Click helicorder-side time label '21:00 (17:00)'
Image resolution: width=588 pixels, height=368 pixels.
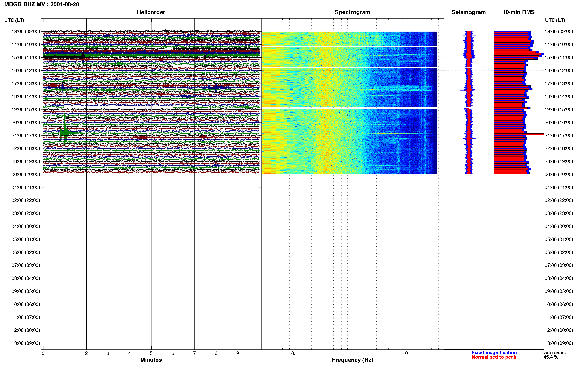(26, 135)
